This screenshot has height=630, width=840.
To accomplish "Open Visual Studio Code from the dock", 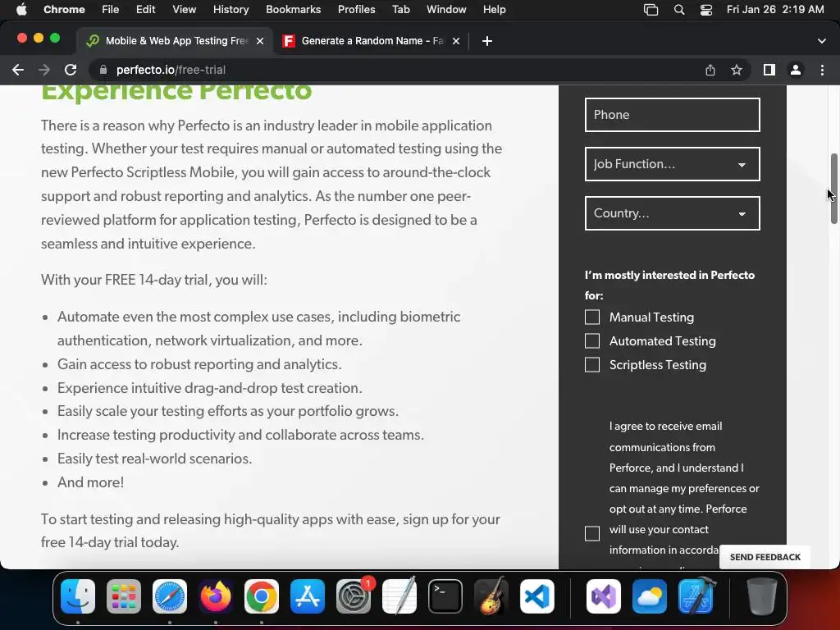I will [536, 596].
